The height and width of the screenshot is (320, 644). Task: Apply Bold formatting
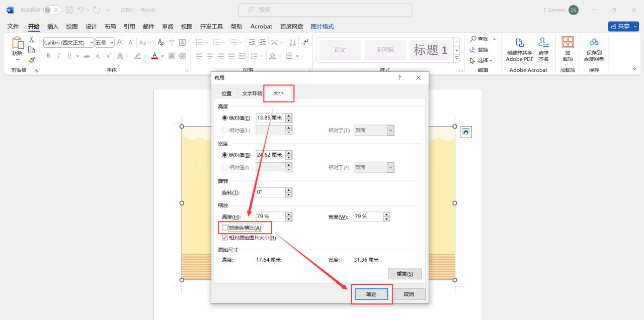(48, 56)
